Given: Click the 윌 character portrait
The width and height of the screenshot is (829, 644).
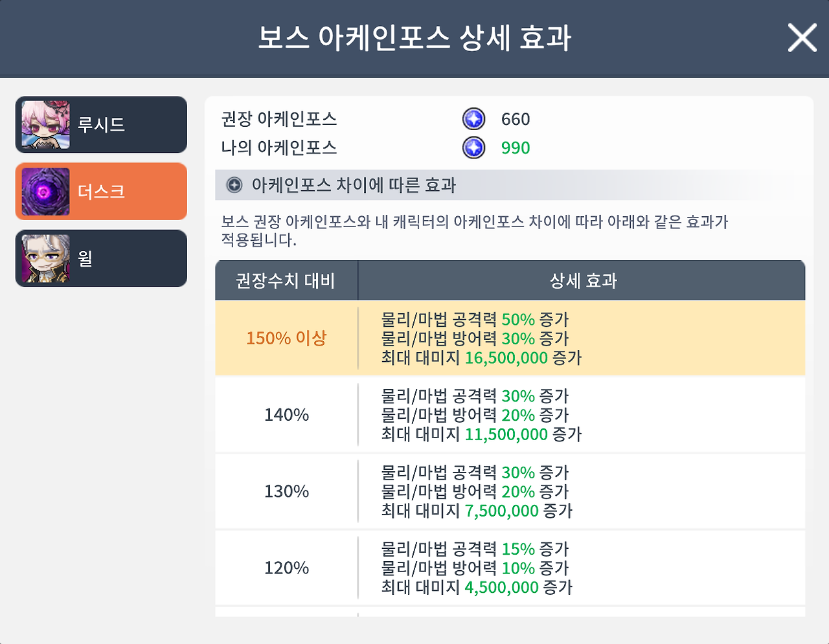Looking at the screenshot, I should pyautogui.click(x=45, y=258).
